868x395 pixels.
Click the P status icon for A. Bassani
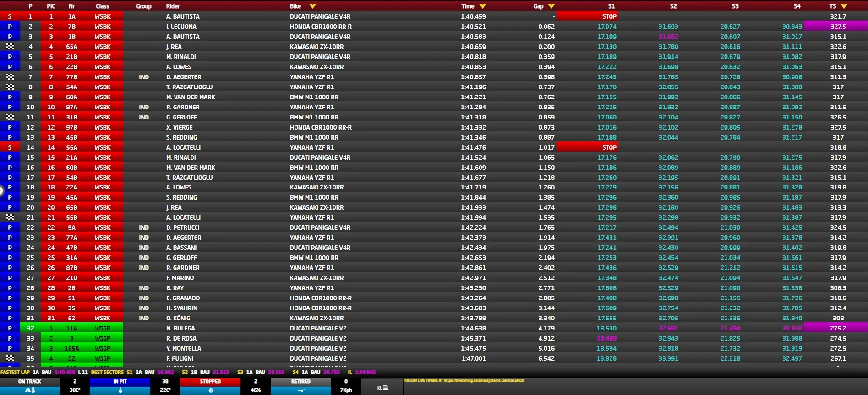pos(10,248)
